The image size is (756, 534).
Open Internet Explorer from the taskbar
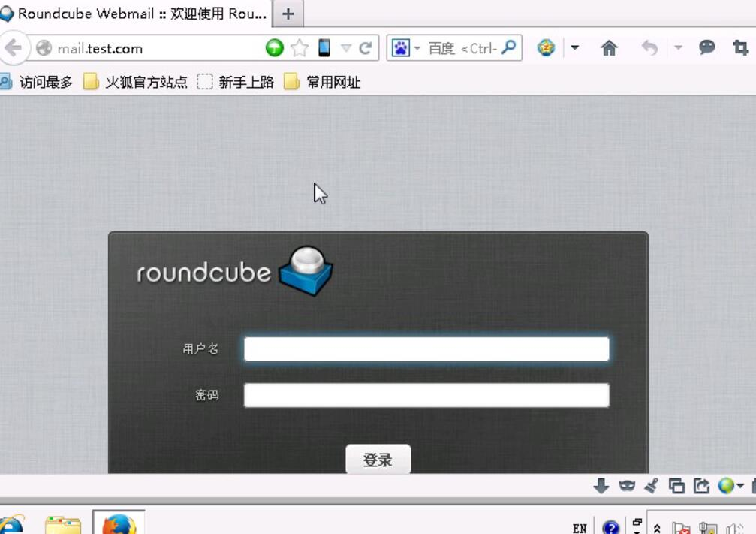click(x=11, y=525)
